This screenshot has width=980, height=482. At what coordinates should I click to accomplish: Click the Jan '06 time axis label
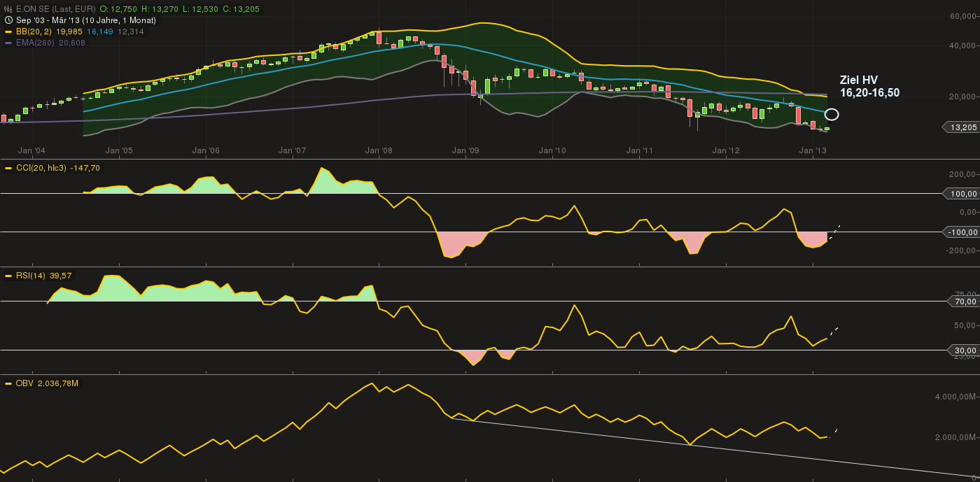(206, 150)
